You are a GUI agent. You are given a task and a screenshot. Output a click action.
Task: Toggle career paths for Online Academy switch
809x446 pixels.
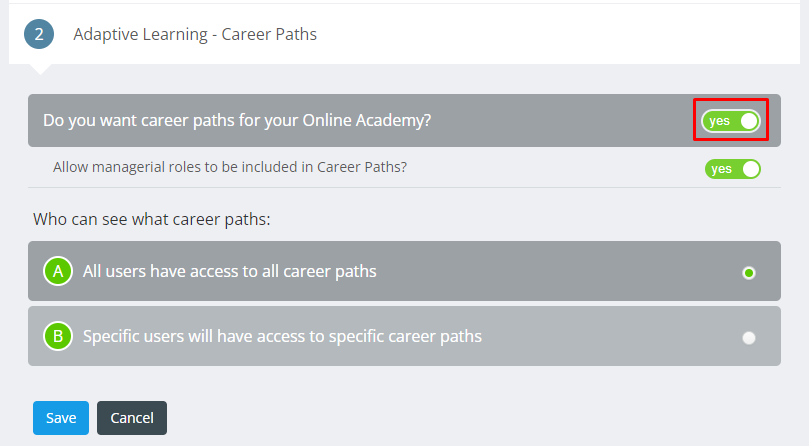pos(731,121)
